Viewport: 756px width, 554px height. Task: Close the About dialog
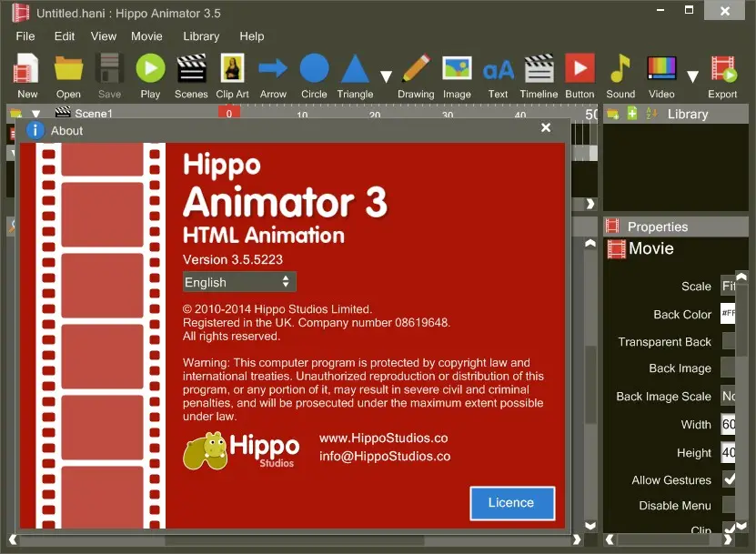pyautogui.click(x=546, y=127)
